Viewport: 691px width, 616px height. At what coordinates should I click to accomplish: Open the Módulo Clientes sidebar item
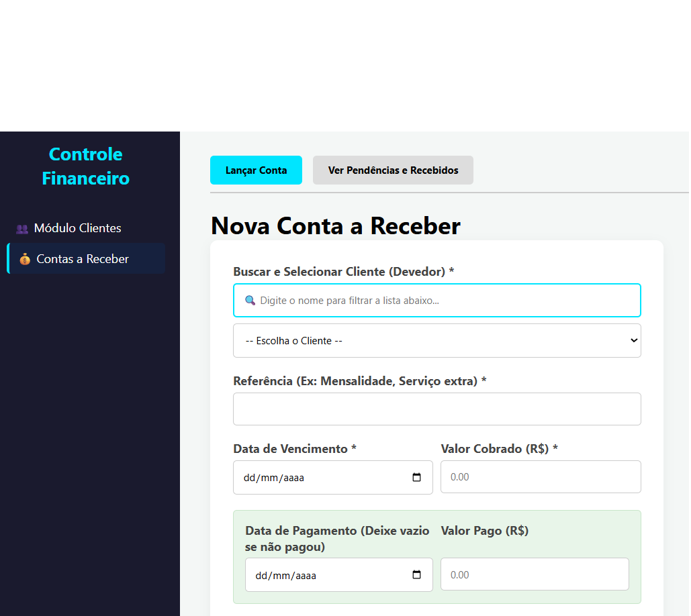(x=86, y=228)
